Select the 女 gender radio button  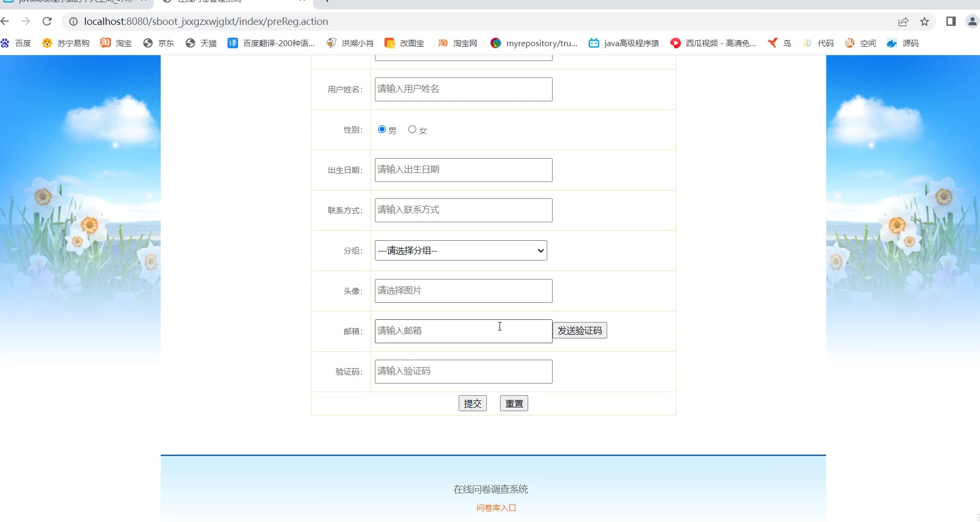[x=412, y=129]
